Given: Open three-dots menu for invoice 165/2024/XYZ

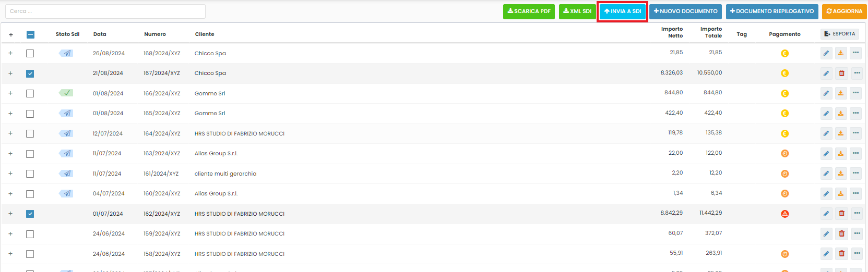Looking at the screenshot, I should (x=855, y=113).
